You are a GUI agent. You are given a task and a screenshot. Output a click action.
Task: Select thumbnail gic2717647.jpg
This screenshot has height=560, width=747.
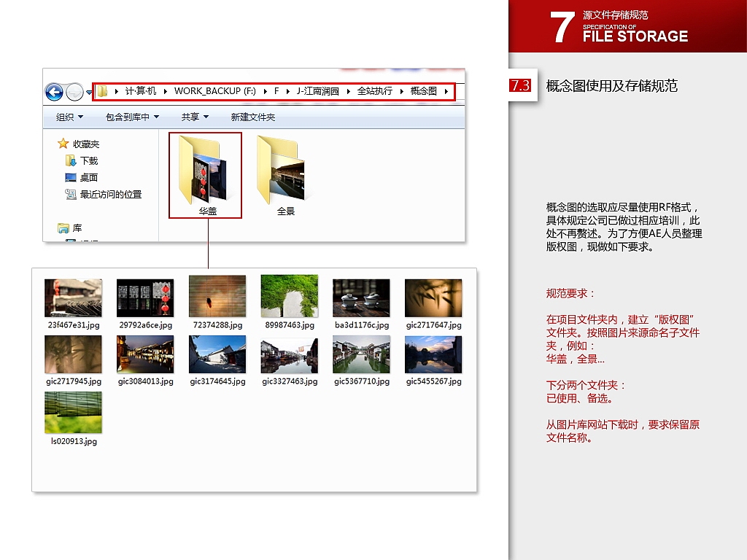pos(433,298)
